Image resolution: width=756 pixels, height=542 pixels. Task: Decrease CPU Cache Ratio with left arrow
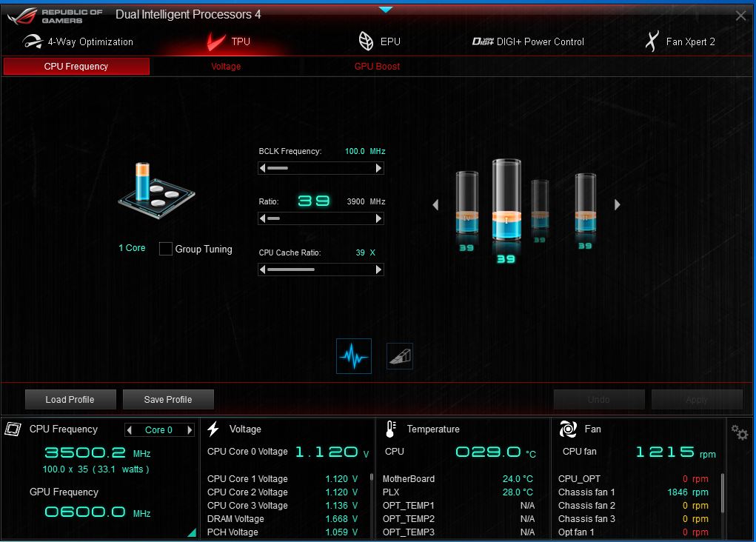[x=262, y=270]
